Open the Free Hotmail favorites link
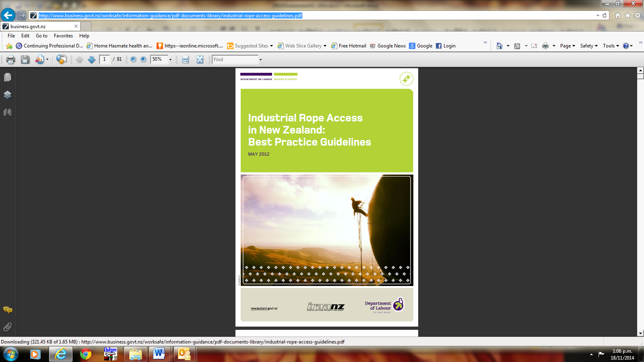The height and width of the screenshot is (362, 644). (x=349, y=46)
